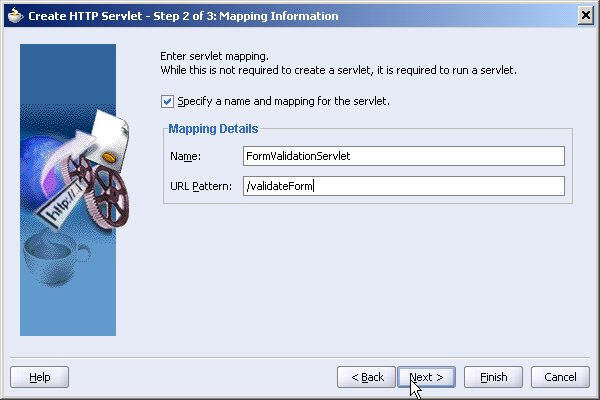Click inside the Name field containing FormValidationServlet

click(x=404, y=156)
